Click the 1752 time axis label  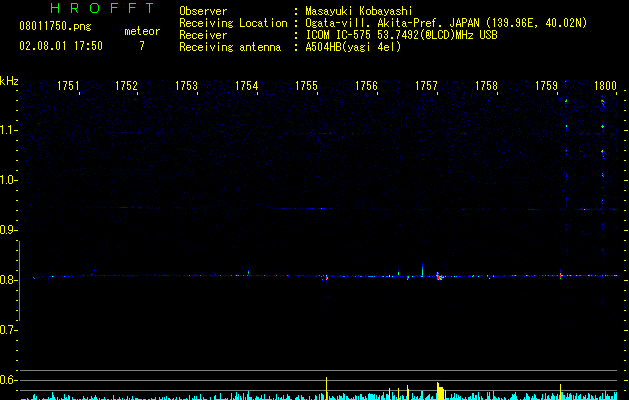pos(126,86)
